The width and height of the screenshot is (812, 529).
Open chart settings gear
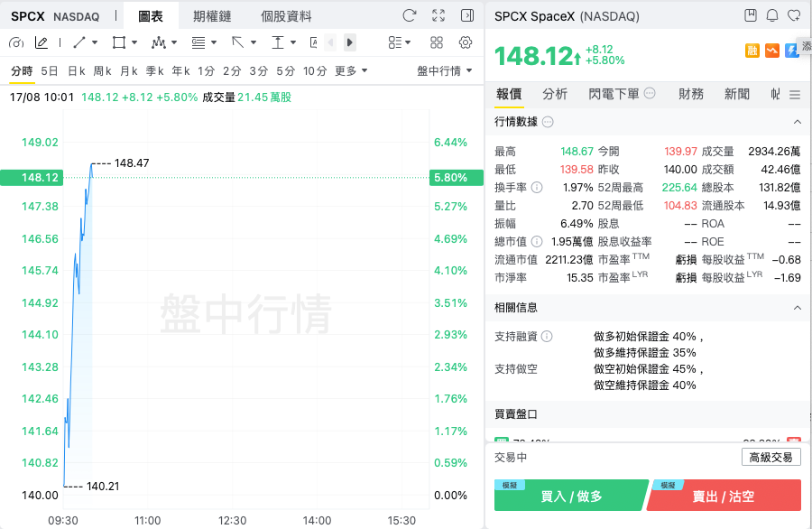[466, 42]
